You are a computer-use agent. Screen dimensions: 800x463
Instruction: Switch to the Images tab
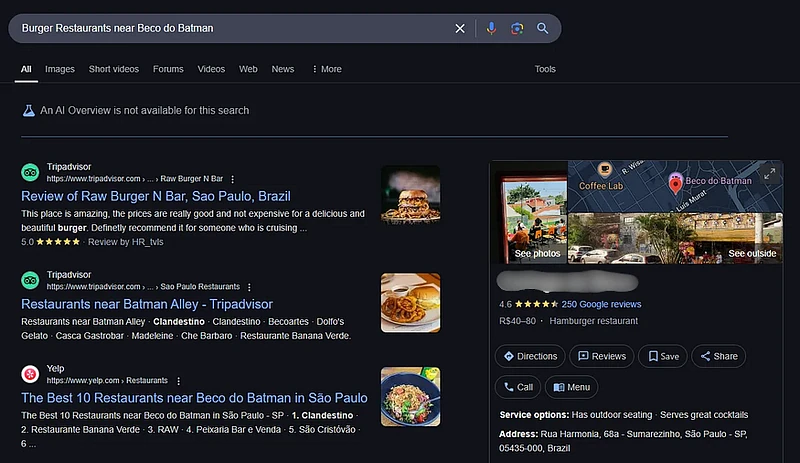[x=60, y=69]
